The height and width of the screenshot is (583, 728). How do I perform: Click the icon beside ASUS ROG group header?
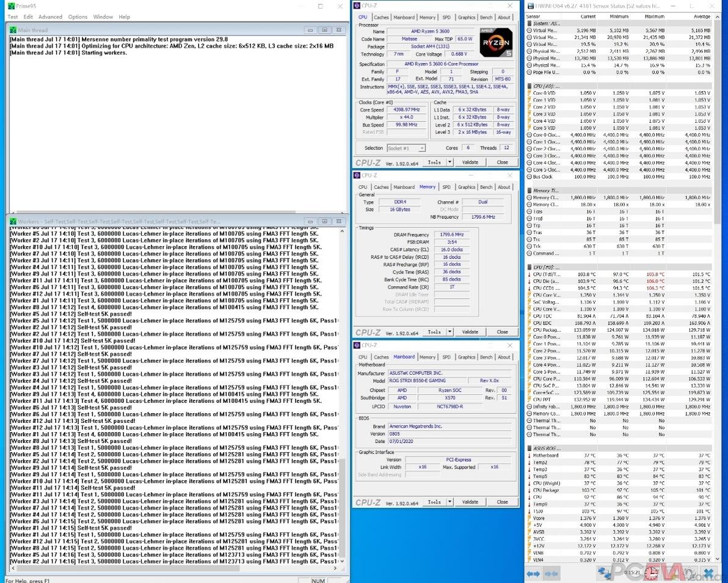point(530,449)
